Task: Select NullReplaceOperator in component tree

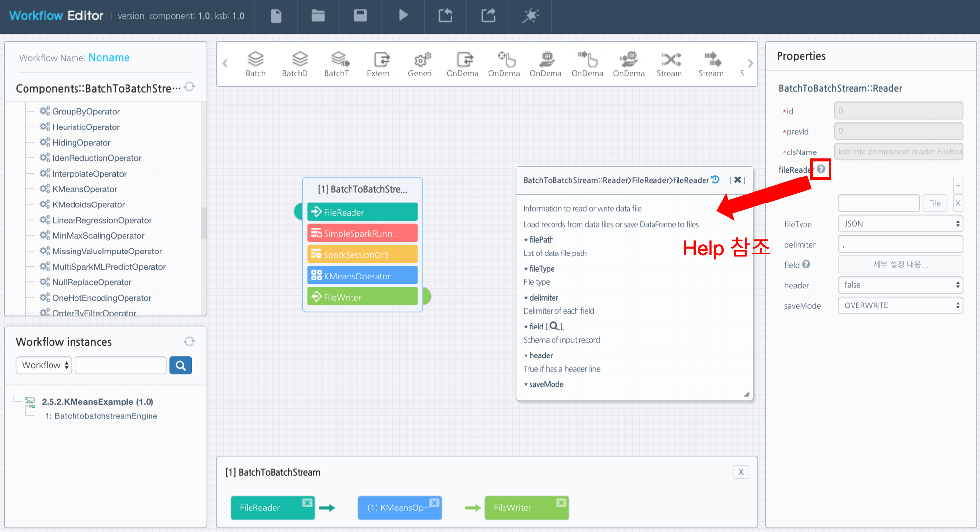Action: (x=92, y=282)
